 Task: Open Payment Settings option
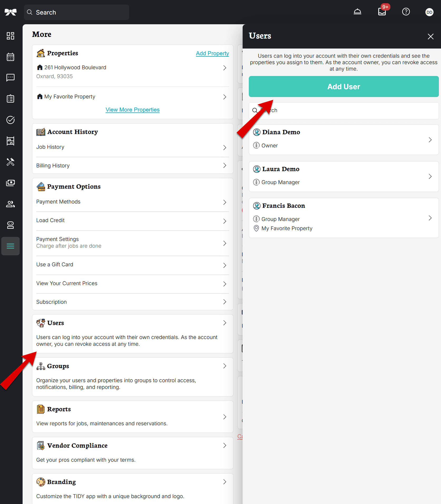pyautogui.click(x=132, y=243)
